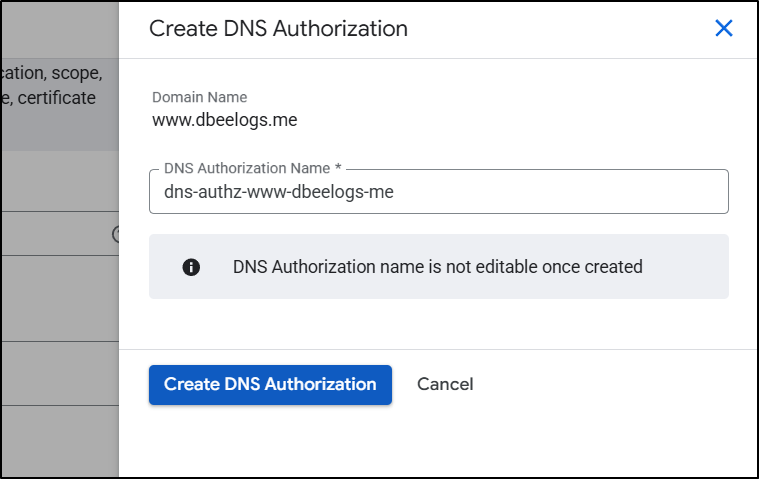Viewport: 759px width, 479px height.
Task: Click the empty right side of the gray notice banner
Action: [x=690, y=267]
